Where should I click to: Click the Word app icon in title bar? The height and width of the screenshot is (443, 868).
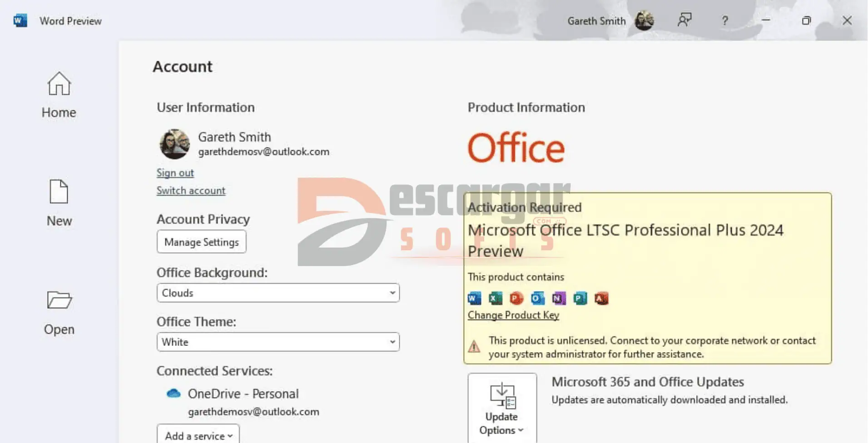20,20
